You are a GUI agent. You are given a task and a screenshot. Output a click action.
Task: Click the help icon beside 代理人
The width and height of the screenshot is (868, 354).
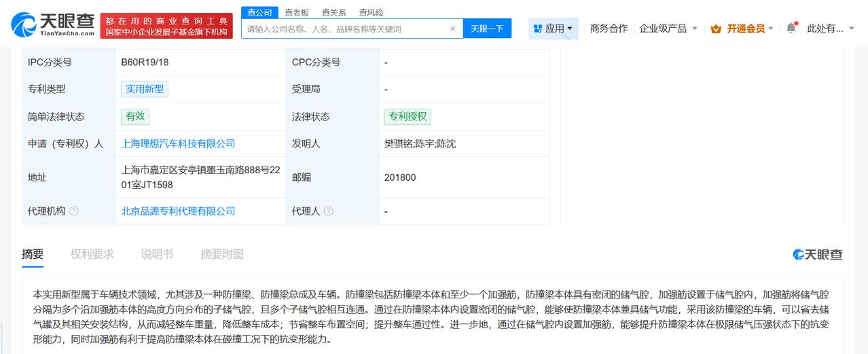(x=328, y=211)
